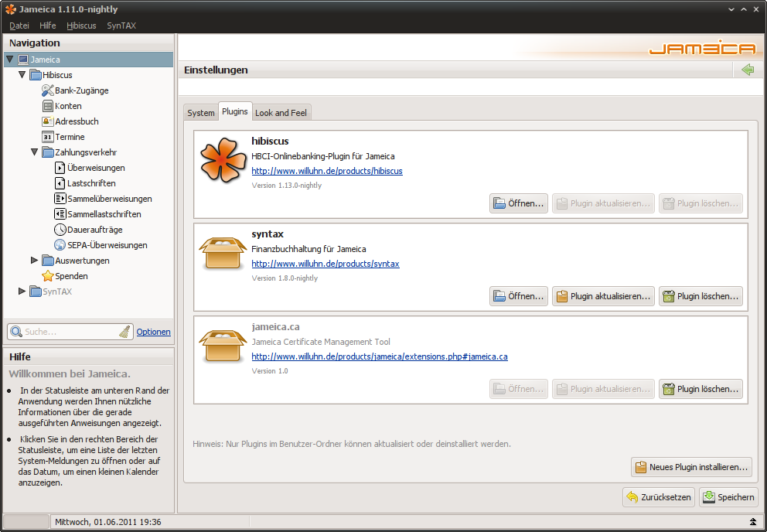Click the "Finanzbuchhaltung für Jameica" description
This screenshot has width=767, height=532.
coord(309,249)
